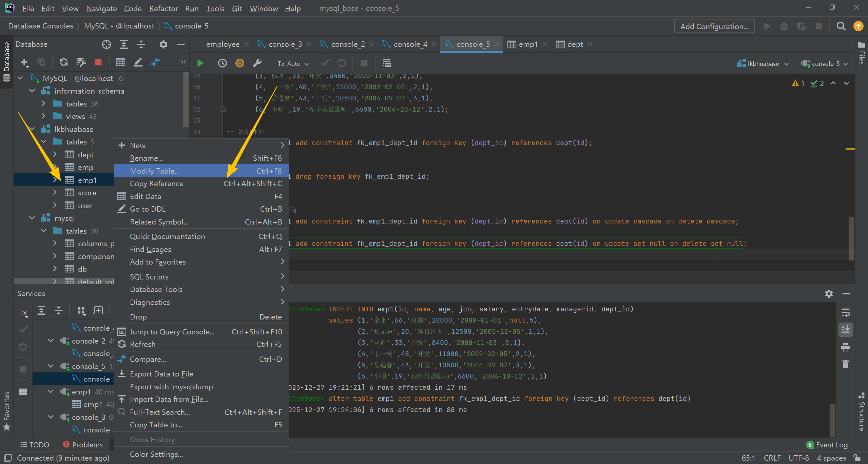
Task: Select Modify Table in context menu
Action: point(155,171)
